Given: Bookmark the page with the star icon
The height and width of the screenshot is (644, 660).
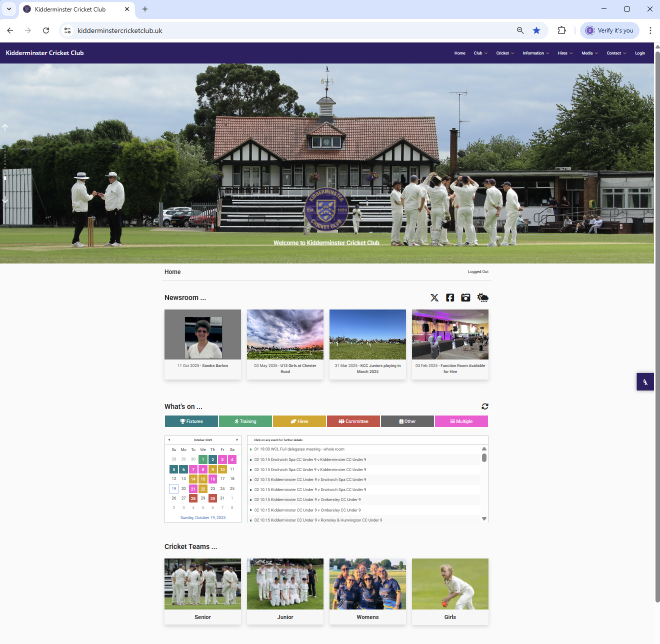Looking at the screenshot, I should point(536,30).
